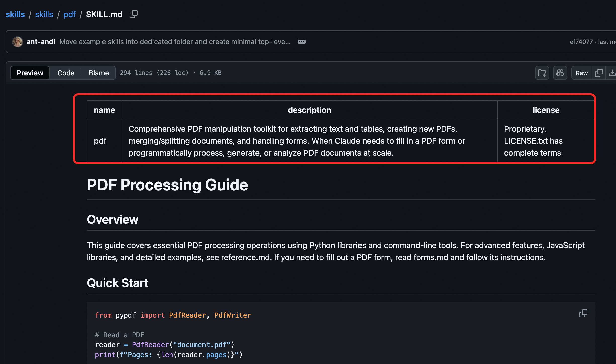
Task: Click the Quick Start heading
Action: (x=118, y=283)
